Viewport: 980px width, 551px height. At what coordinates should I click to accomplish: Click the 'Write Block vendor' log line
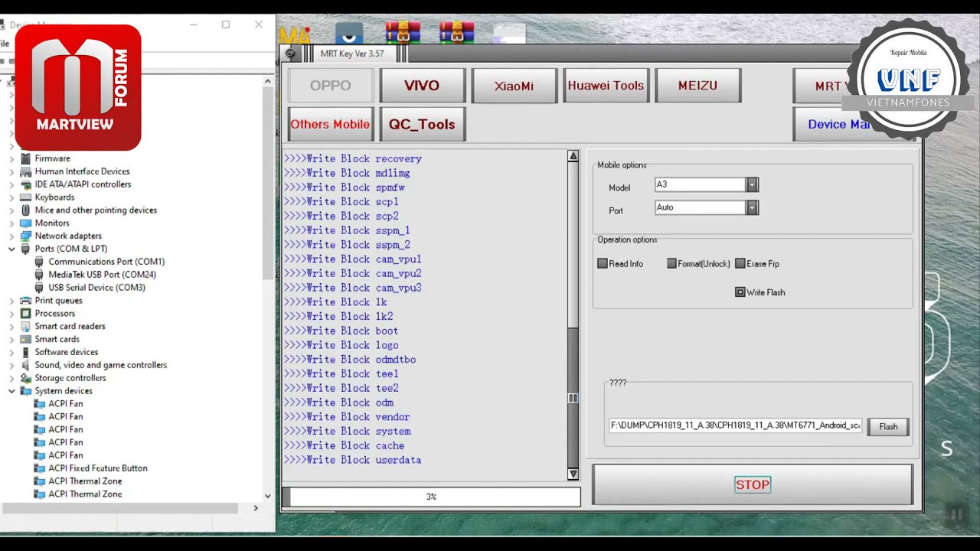pyautogui.click(x=347, y=417)
